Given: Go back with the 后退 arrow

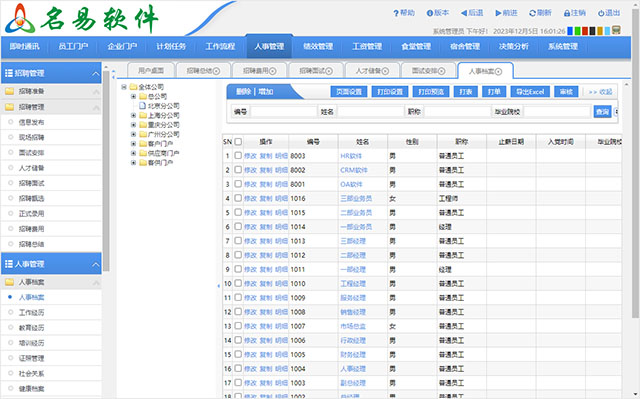Looking at the screenshot, I should coord(464,13).
